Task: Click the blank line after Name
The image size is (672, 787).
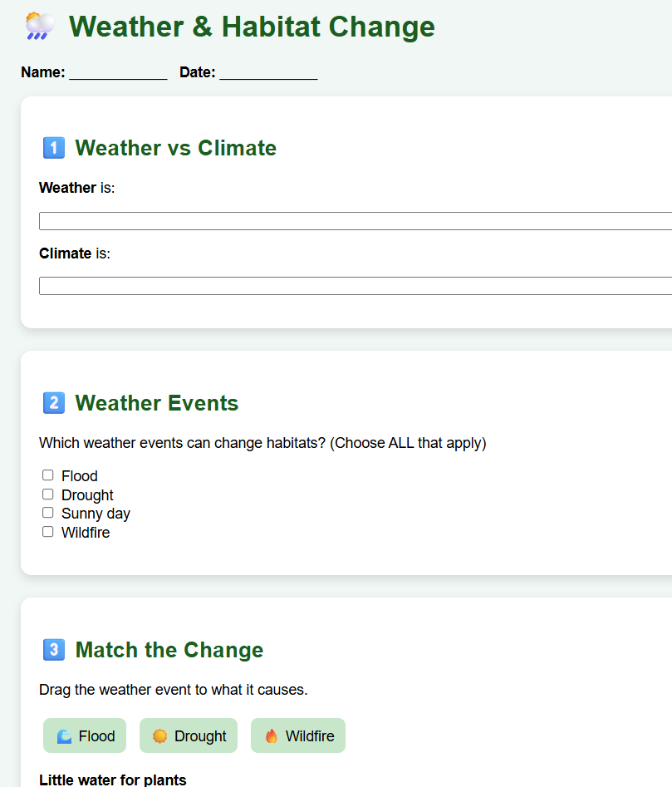Action: (x=118, y=73)
